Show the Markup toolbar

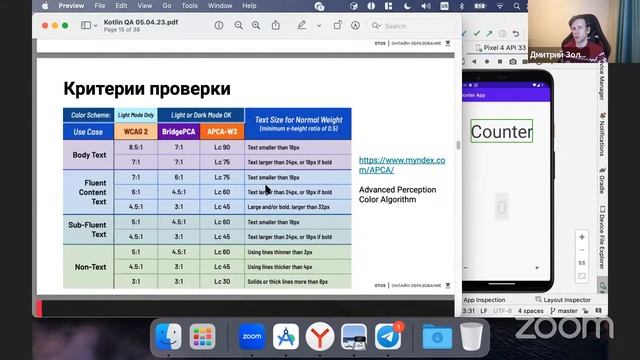356,25
